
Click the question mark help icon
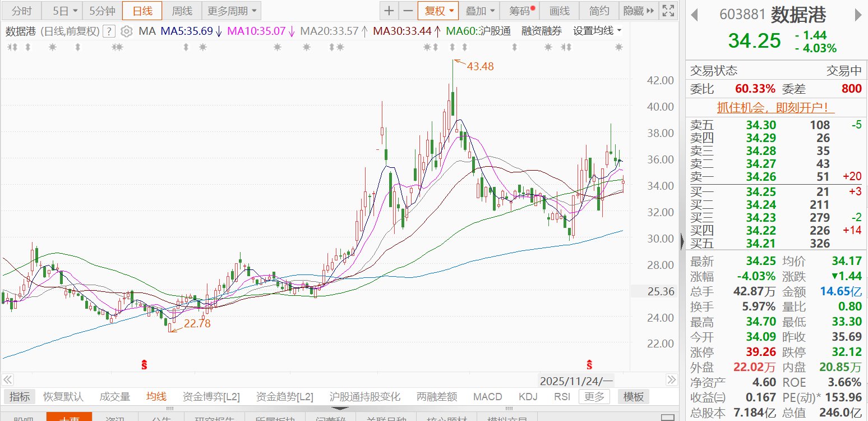click(110, 31)
